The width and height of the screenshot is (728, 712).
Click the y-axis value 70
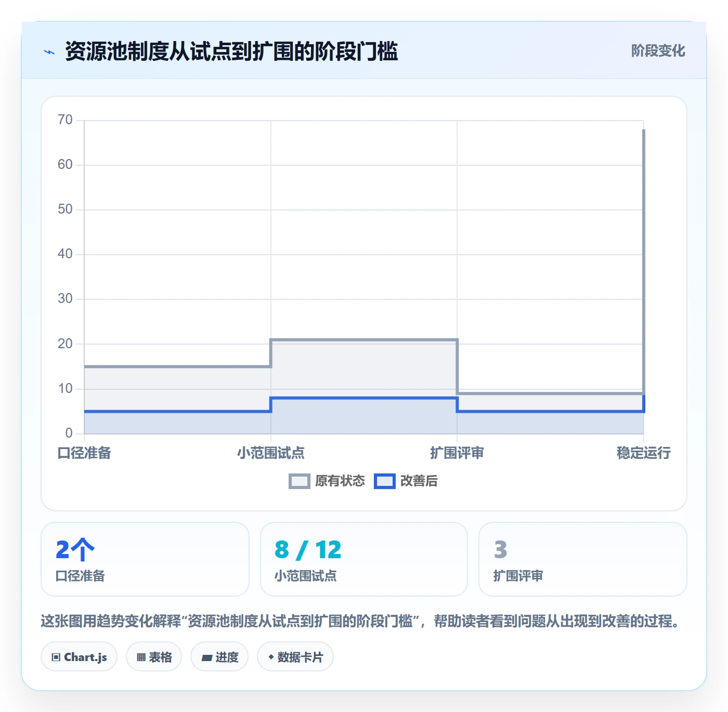(65, 120)
